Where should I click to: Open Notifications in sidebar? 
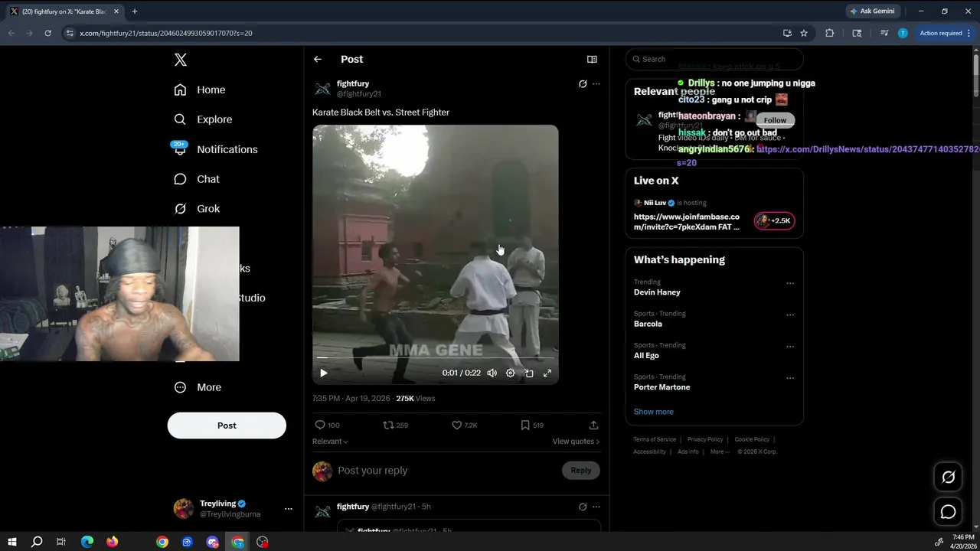[215, 149]
